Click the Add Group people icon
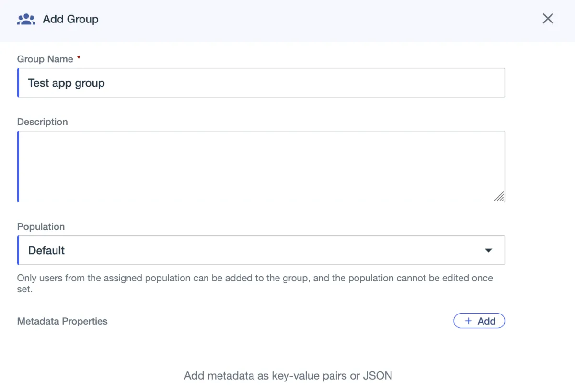Screen dimensions: 575x392 tap(26, 20)
